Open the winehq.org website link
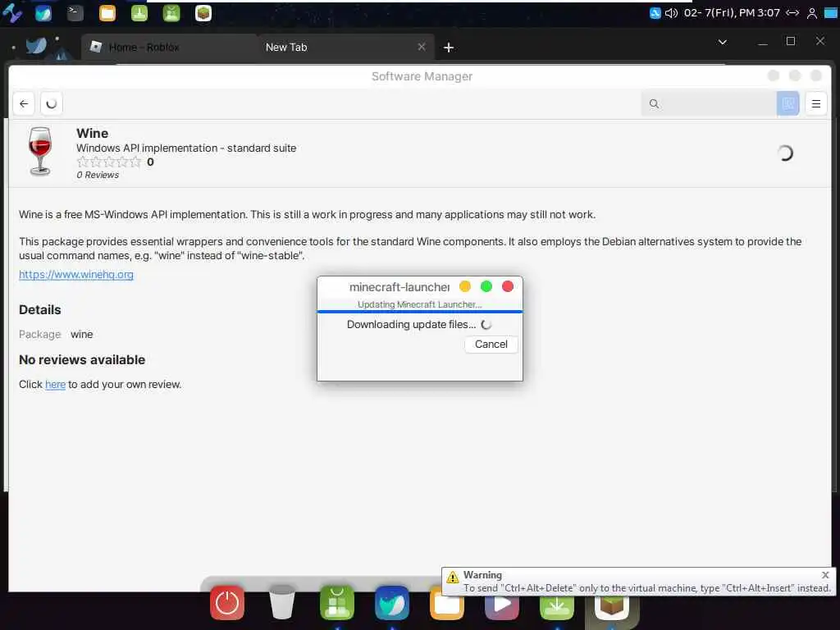The image size is (840, 630). pos(76,274)
